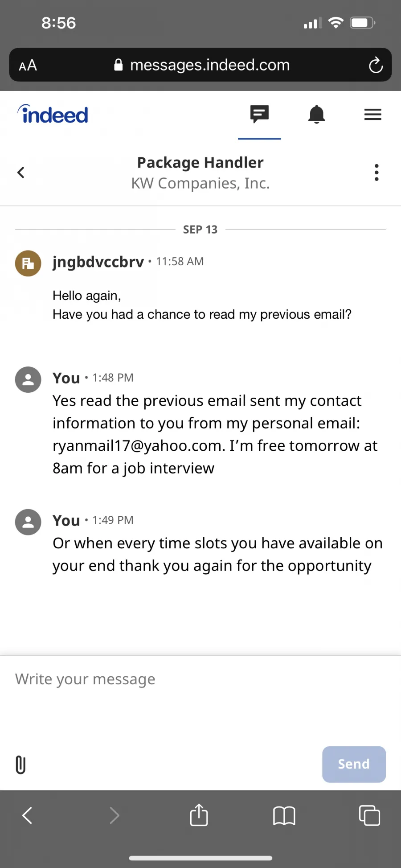Screen dimensions: 401x868
Task: Open the Safari bookmarks book icon
Action: click(284, 816)
